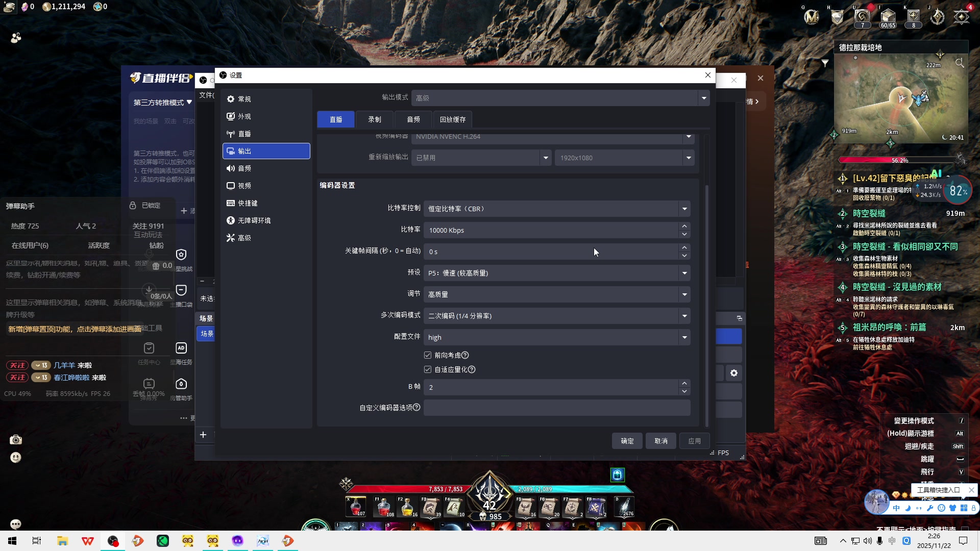
Task: Click the shield icon for 星探挑战
Action: pyautogui.click(x=181, y=254)
